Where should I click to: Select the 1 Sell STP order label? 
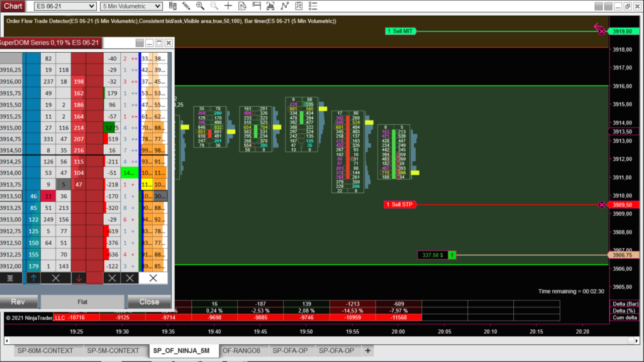pos(400,204)
